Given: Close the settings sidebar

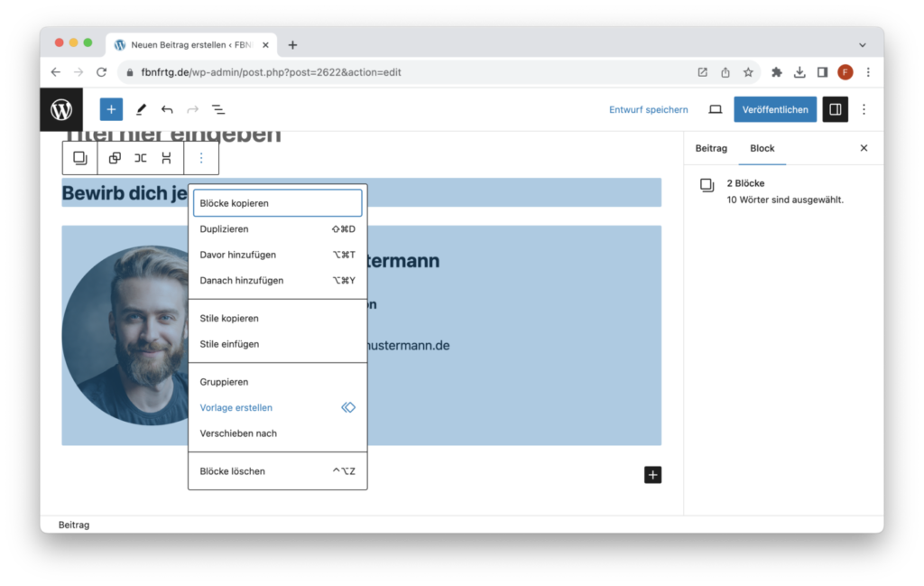Looking at the screenshot, I should pos(864,148).
